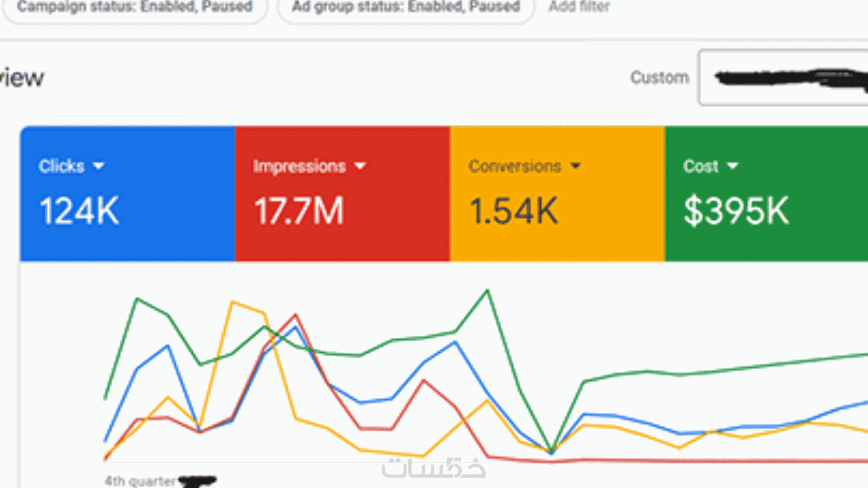Click the Campaign status filter chip

pos(134,7)
